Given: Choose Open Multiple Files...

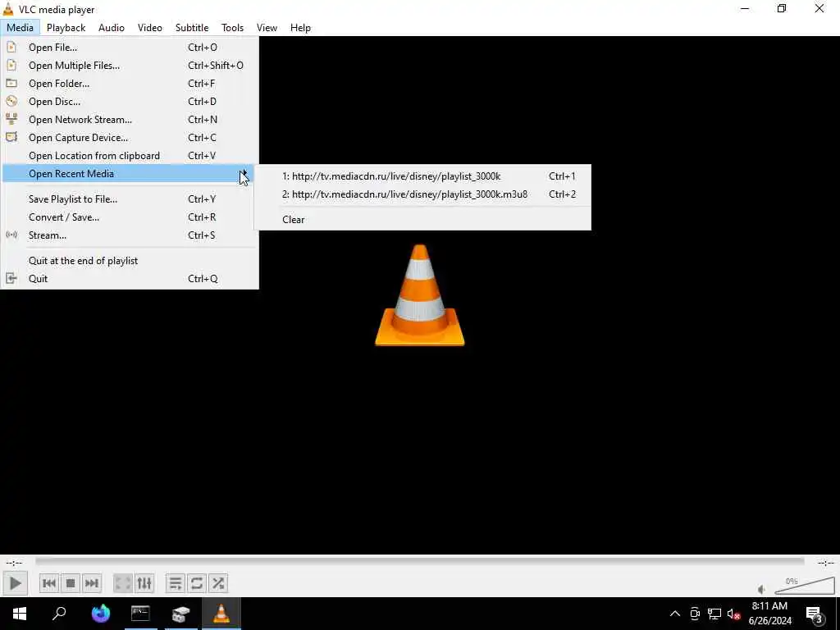Looking at the screenshot, I should (x=130, y=66).
